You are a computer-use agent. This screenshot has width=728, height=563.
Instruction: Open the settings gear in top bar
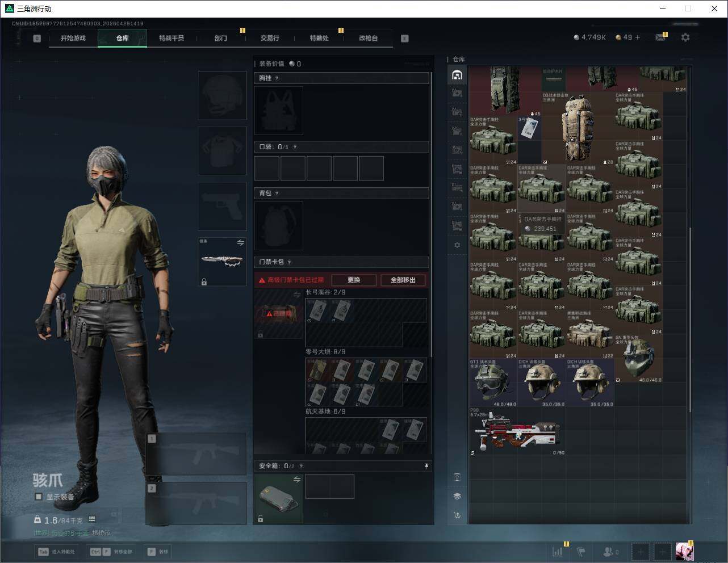pyautogui.click(x=685, y=37)
